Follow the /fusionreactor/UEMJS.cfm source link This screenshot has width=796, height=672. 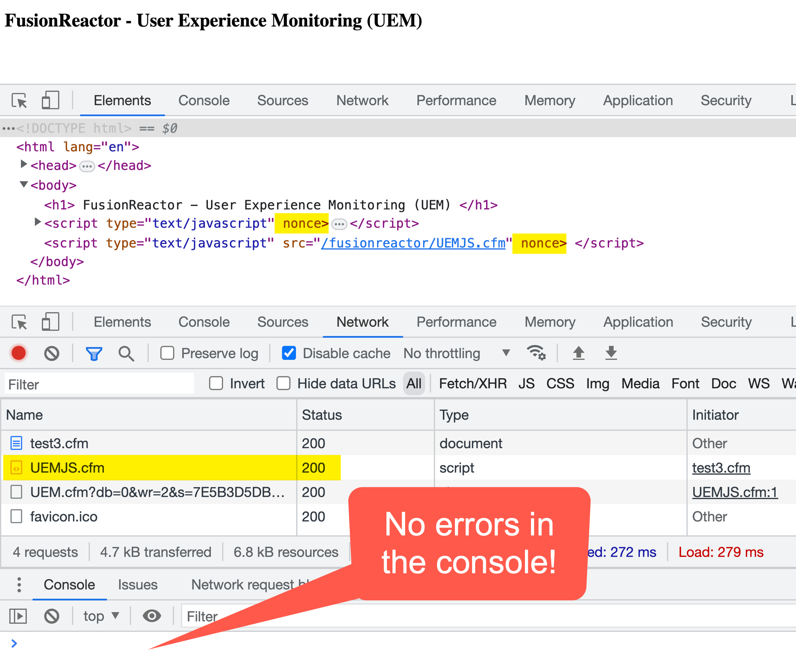coord(413,243)
